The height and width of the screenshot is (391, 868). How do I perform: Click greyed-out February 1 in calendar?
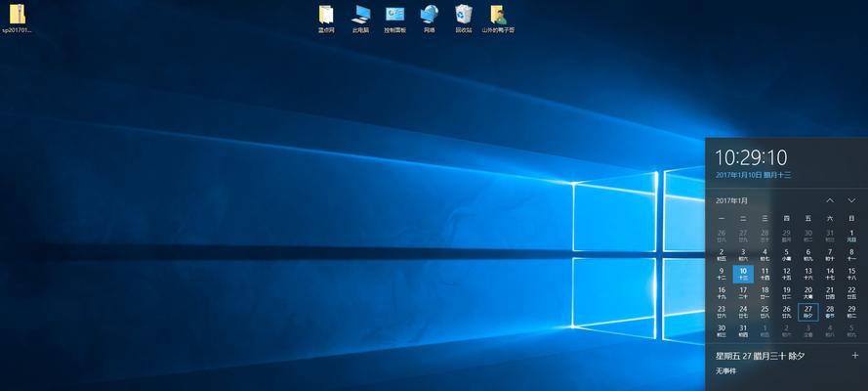[x=765, y=330]
